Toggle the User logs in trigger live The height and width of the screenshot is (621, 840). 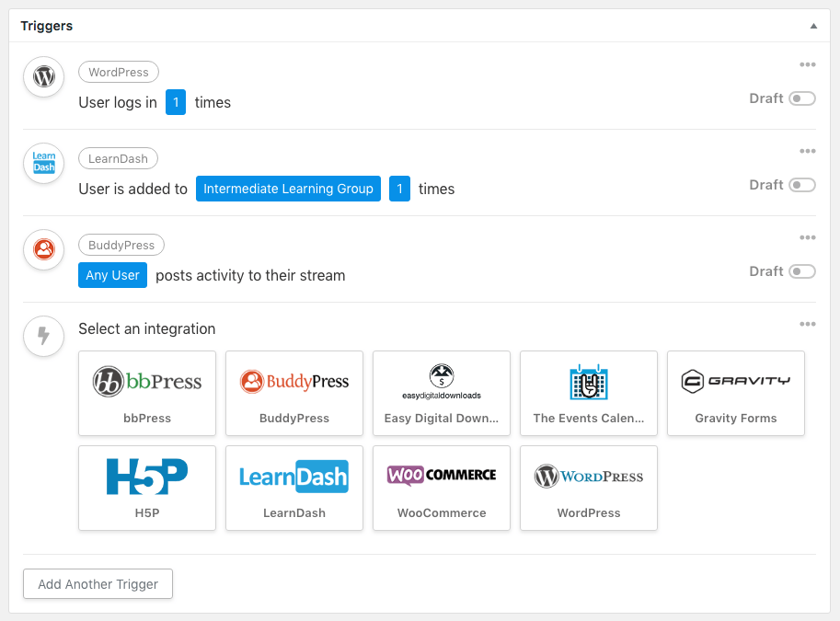point(802,98)
